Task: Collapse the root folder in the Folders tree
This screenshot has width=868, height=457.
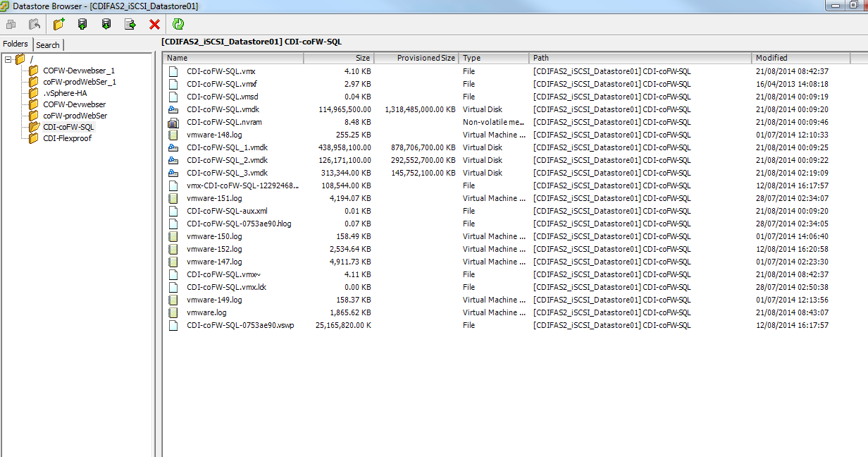Action: (6, 59)
